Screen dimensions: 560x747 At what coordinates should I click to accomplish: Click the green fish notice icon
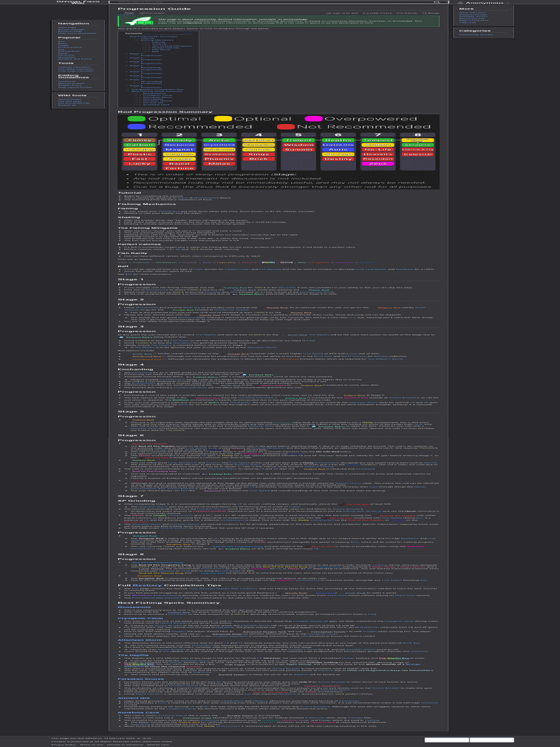[139, 21]
